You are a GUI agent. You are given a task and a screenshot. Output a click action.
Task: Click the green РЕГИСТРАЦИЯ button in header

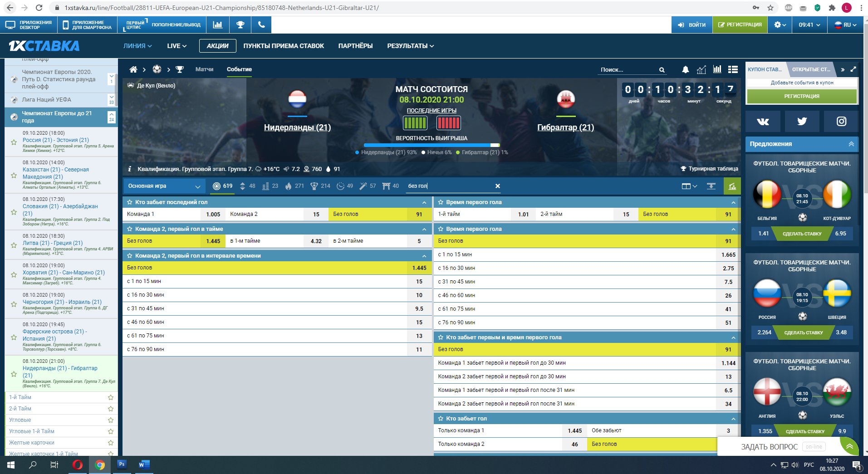(x=740, y=25)
